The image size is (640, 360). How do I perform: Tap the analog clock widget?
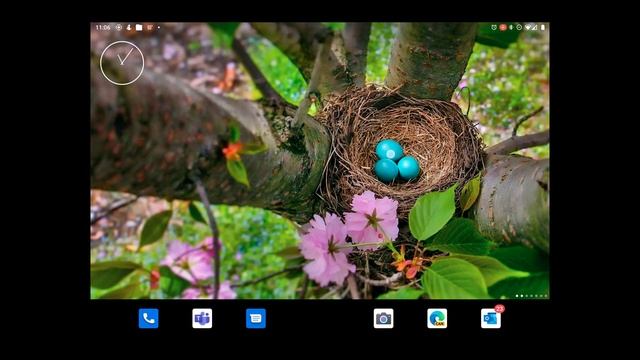122,63
